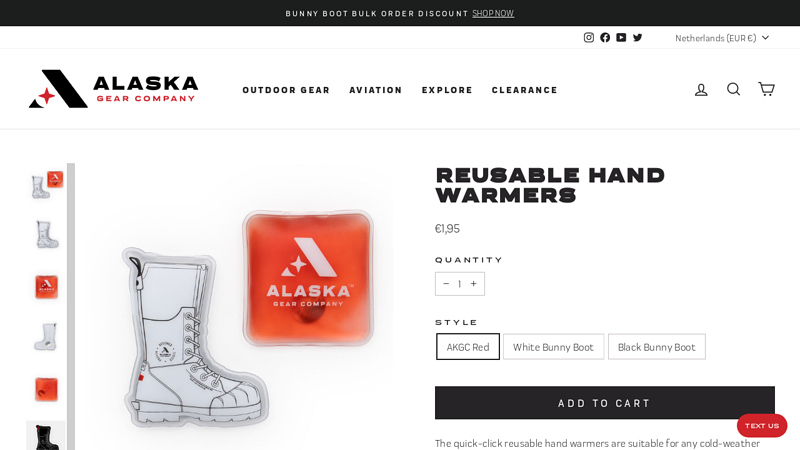Open the account login icon
Viewport: 800px width, 450px height.
pyautogui.click(x=701, y=89)
